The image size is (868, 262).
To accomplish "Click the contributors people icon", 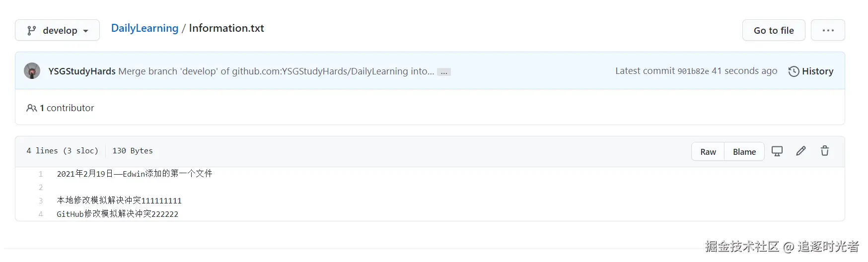I will tap(31, 108).
